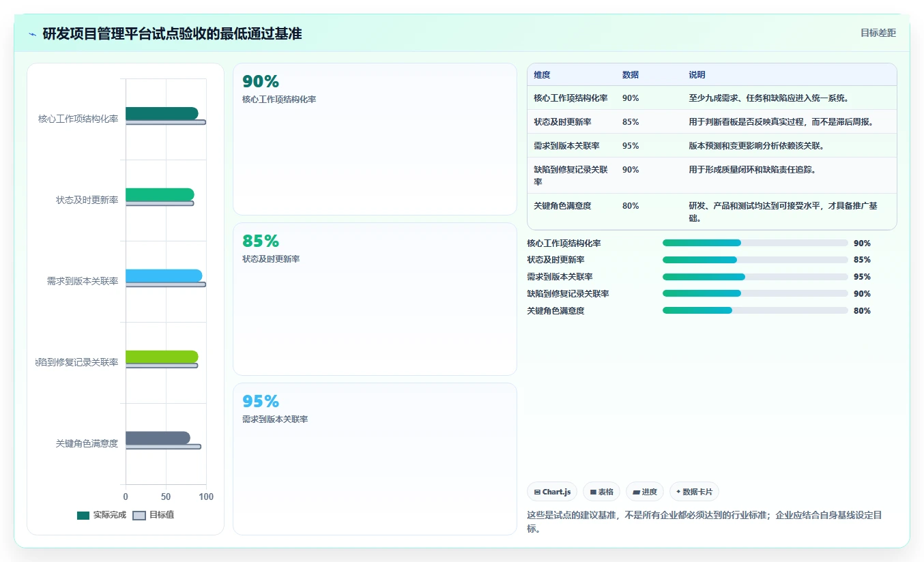
Task: Click the chart axis label 状态及时更新率
Action: coord(87,200)
